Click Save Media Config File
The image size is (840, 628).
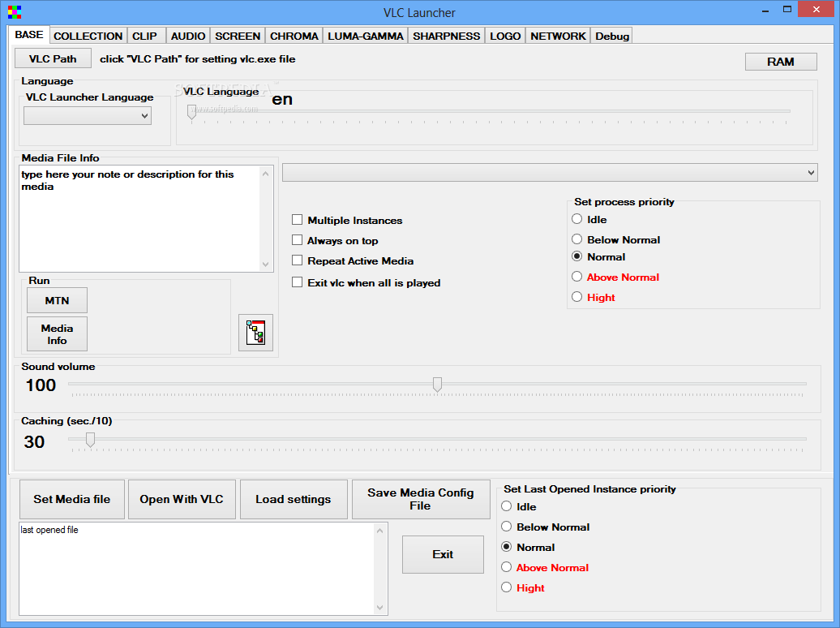(421, 499)
